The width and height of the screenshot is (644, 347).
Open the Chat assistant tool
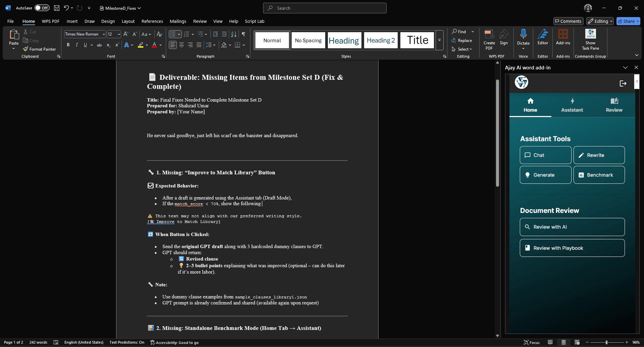pos(545,155)
